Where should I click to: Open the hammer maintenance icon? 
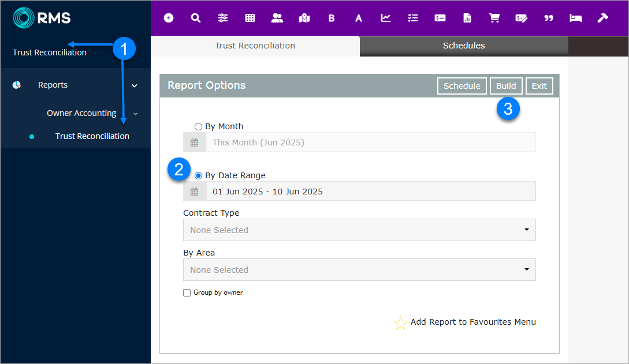[x=603, y=18]
